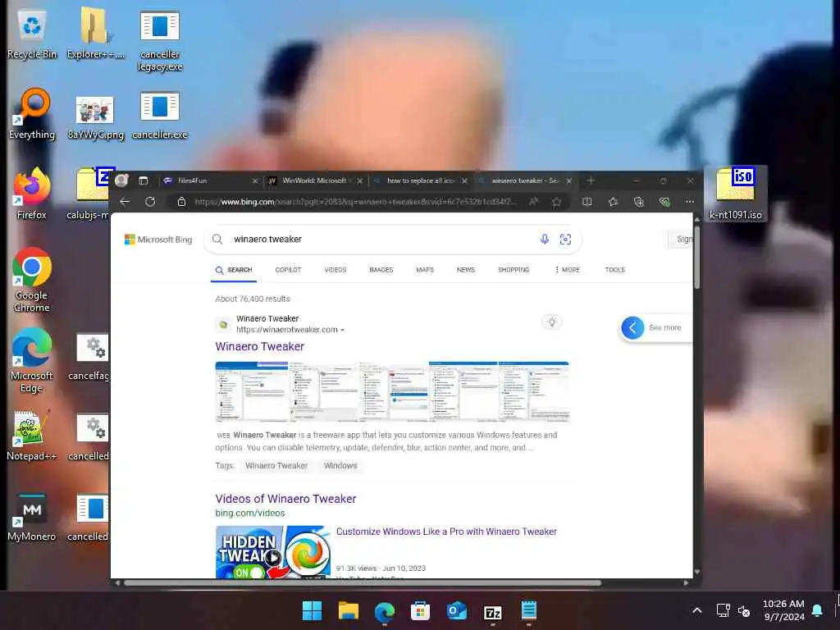
Task: Click the browser back arrow
Action: click(125, 202)
